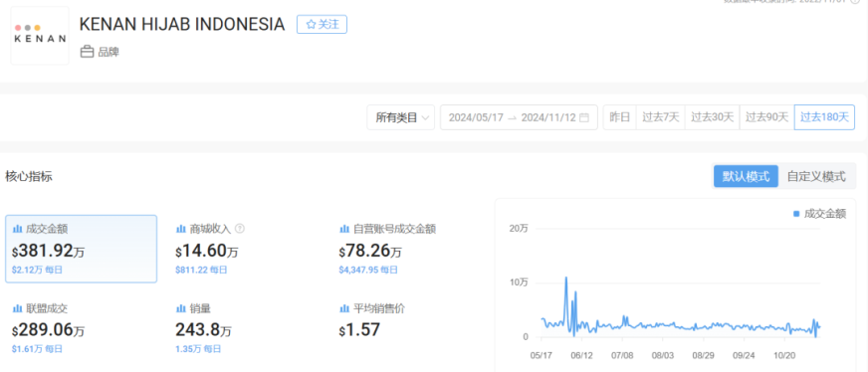Select the 昨日 time range
The image size is (868, 372).
click(619, 117)
